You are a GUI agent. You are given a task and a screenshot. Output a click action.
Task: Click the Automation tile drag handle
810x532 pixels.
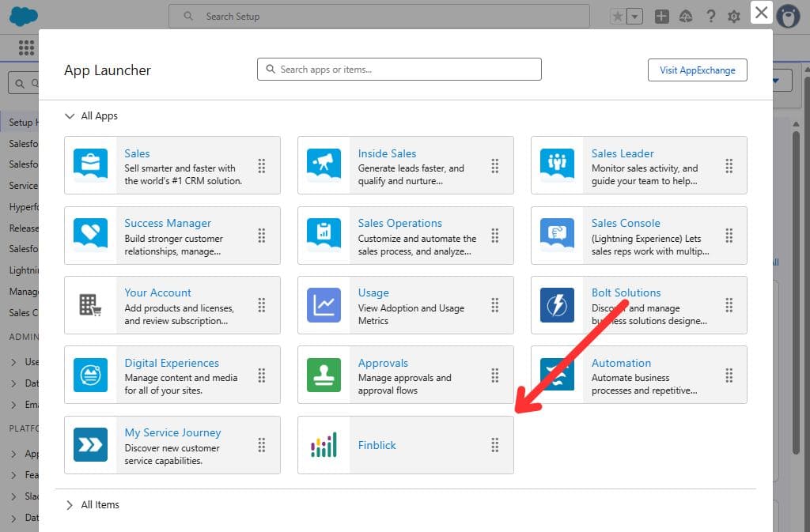pos(729,375)
